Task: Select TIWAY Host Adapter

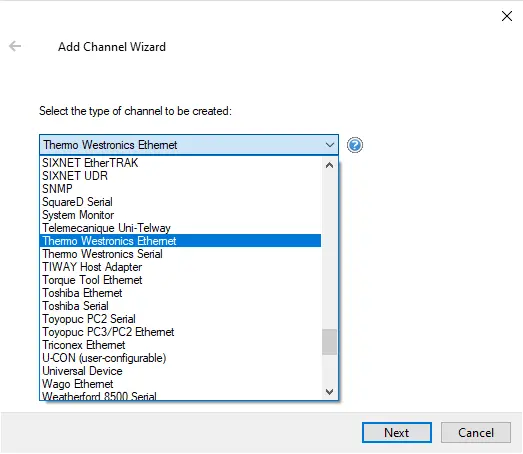Action: pos(180,267)
